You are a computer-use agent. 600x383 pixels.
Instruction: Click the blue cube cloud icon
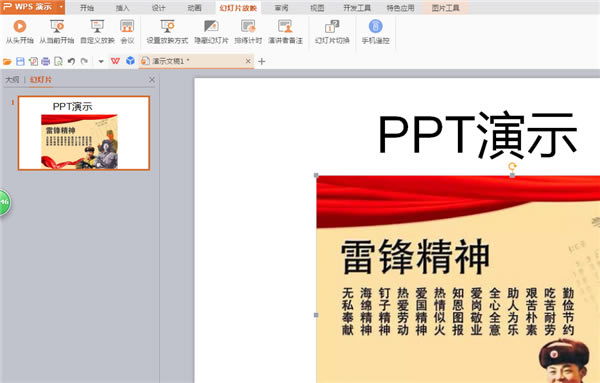pos(130,60)
